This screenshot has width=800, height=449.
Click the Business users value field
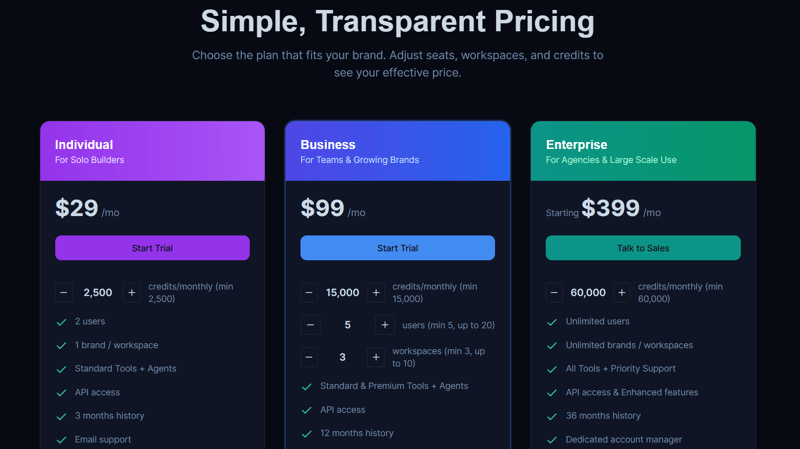(x=347, y=325)
